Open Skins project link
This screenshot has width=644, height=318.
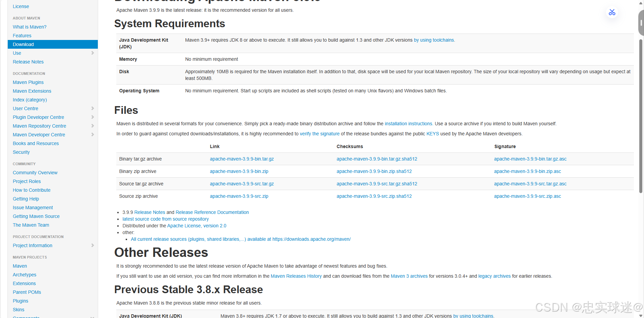tap(18, 310)
